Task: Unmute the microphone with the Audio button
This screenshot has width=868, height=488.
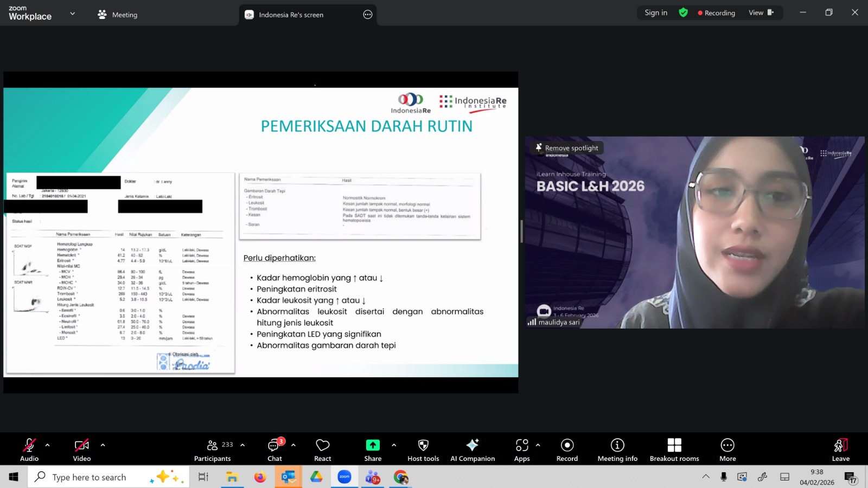Action: click(x=29, y=450)
